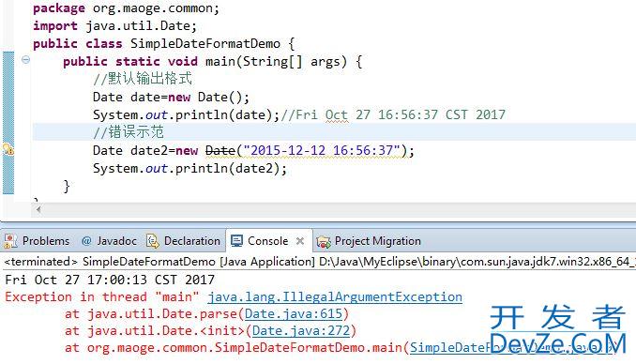The height and width of the screenshot is (364, 636).
Task: Click the Console monitor icon
Action: [236, 241]
